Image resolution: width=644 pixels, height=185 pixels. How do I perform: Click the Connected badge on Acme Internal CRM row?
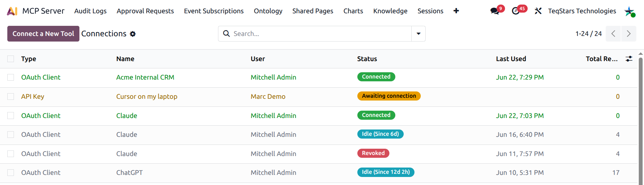[376, 77]
